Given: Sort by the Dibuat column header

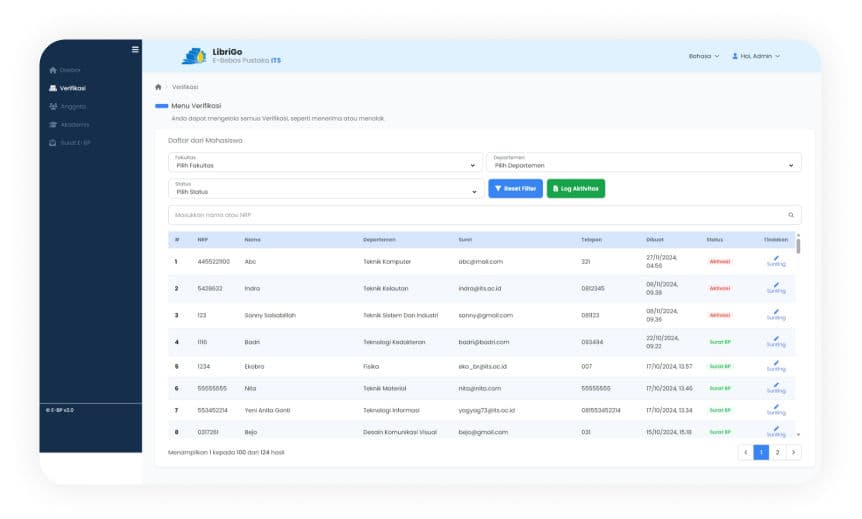Looking at the screenshot, I should (x=655, y=240).
